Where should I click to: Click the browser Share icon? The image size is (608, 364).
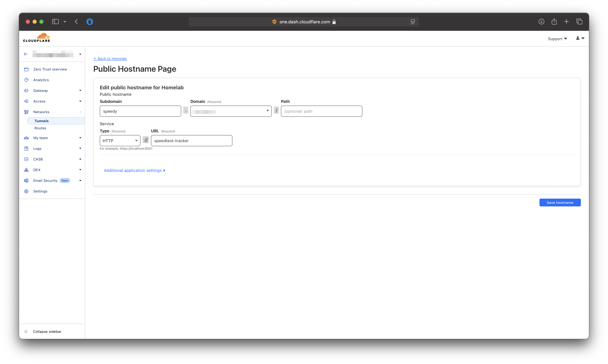554,22
